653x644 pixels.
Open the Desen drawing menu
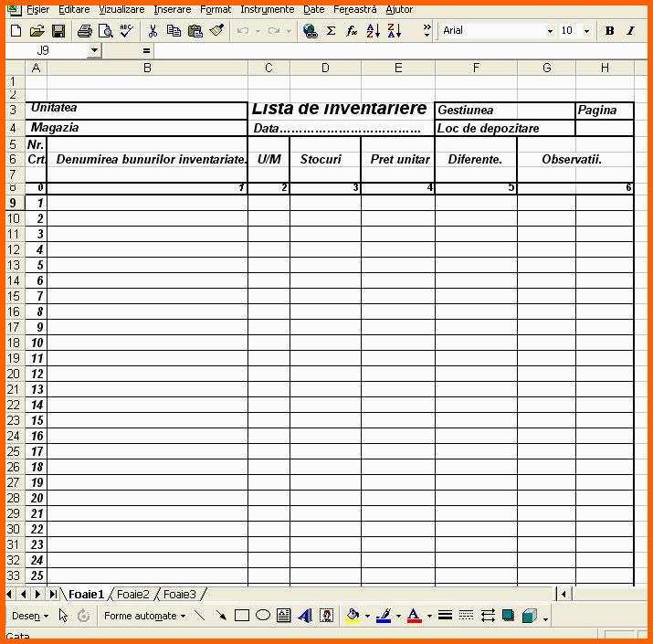click(30, 616)
